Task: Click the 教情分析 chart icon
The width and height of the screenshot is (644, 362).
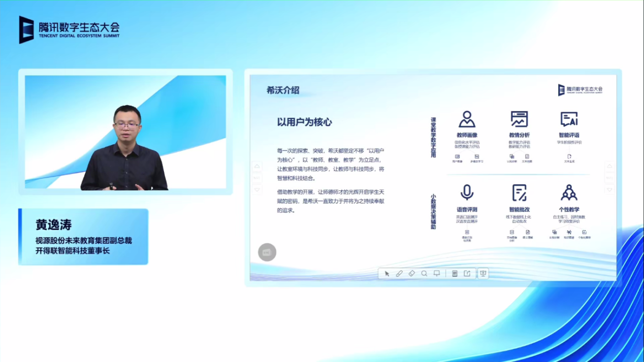Action: [519, 119]
